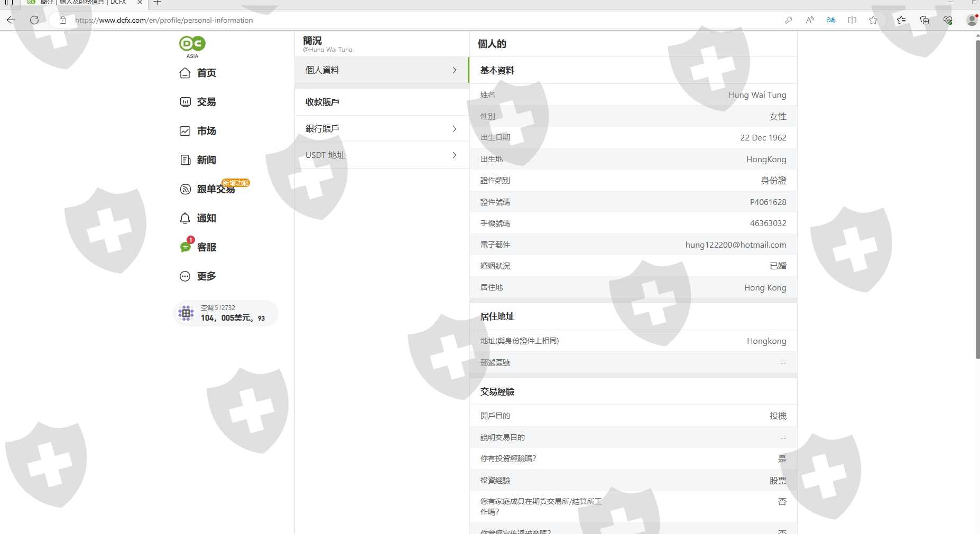Image resolution: width=980 pixels, height=534 pixels.
Task: Expand the 個人資料 chevron arrow
Action: pyautogui.click(x=455, y=70)
